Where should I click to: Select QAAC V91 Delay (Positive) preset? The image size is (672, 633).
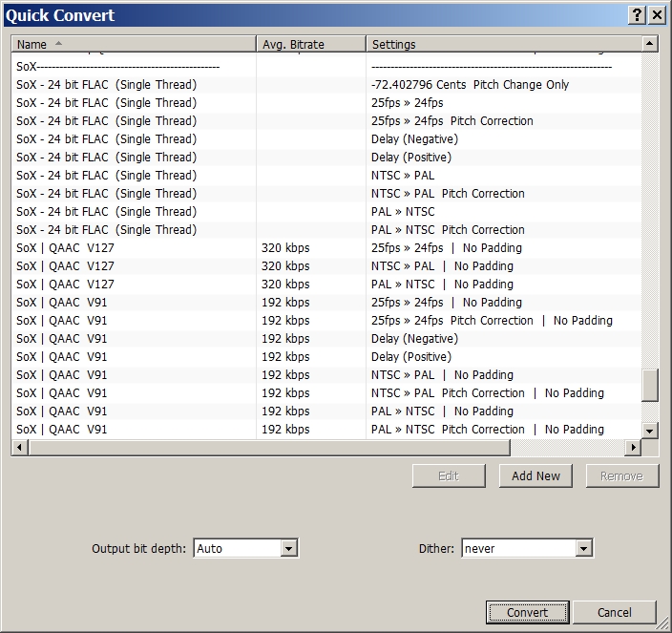tap(326, 357)
